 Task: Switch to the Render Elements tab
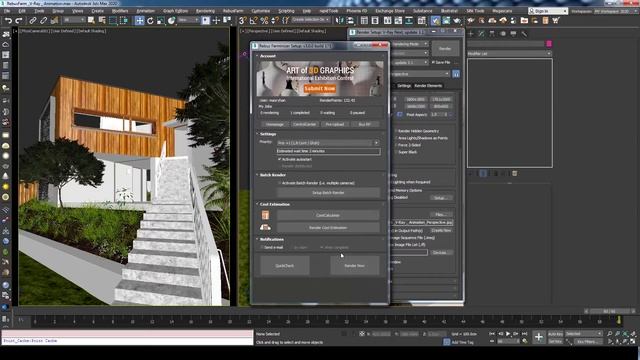[428, 86]
